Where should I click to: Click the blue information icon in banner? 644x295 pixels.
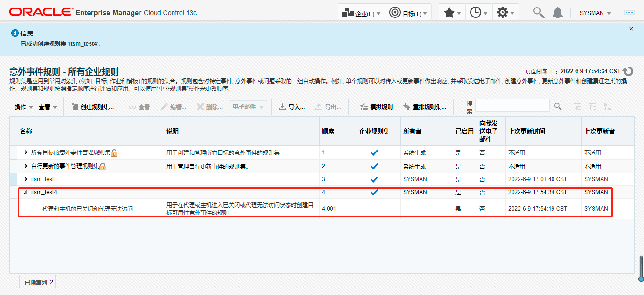pos(15,33)
